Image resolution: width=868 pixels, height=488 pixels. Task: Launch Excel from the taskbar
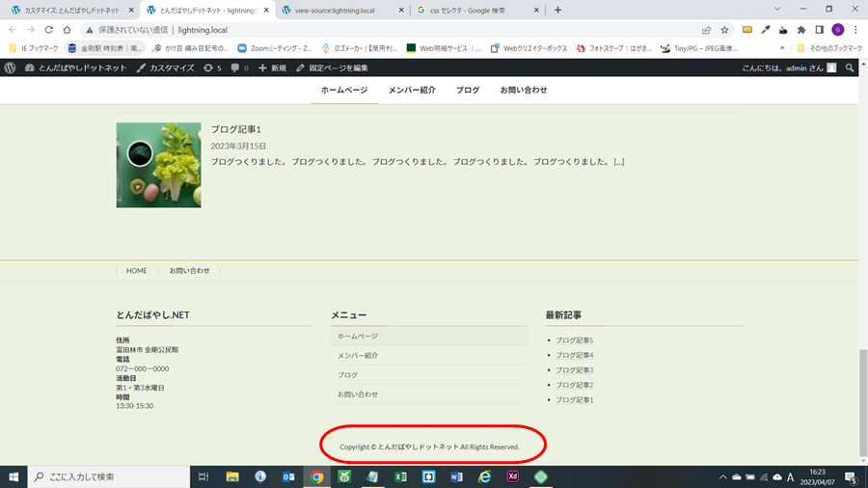pyautogui.click(x=400, y=476)
